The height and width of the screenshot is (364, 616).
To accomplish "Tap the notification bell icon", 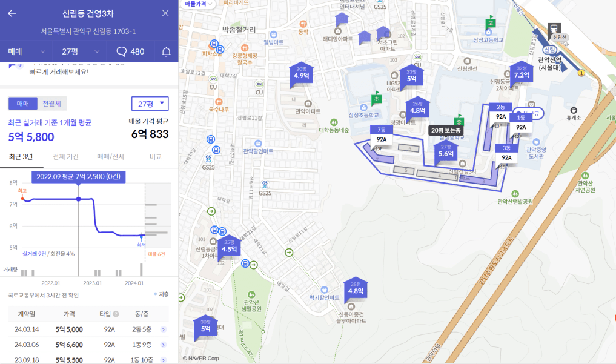I will point(166,52).
